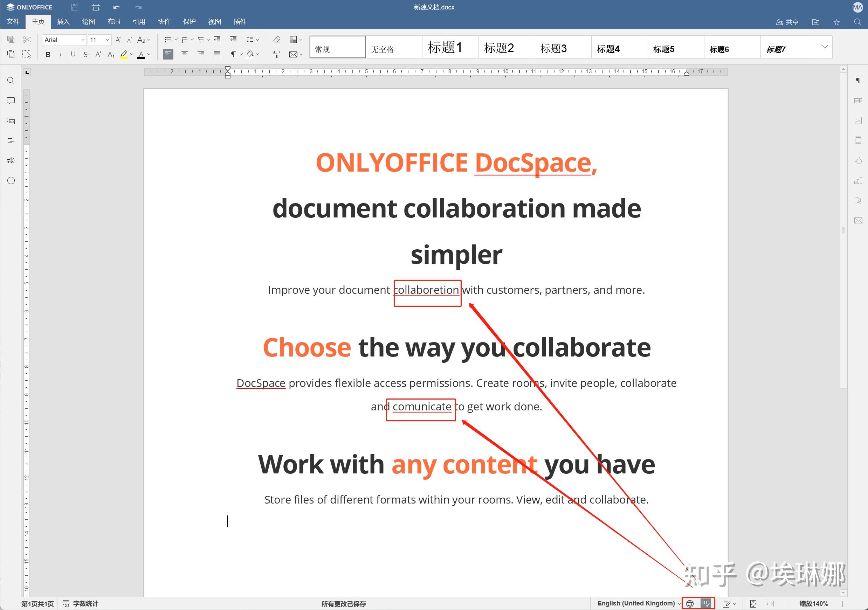Click the zoom in plus button

842,604
